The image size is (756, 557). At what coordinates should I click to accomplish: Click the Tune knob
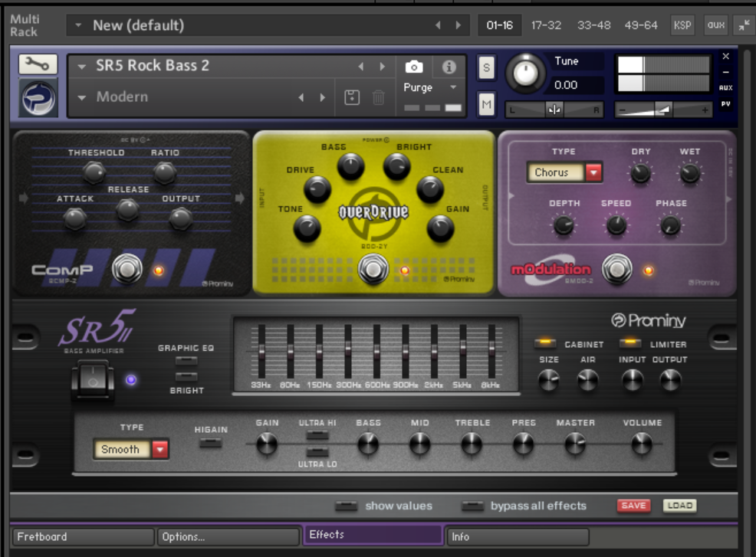525,74
